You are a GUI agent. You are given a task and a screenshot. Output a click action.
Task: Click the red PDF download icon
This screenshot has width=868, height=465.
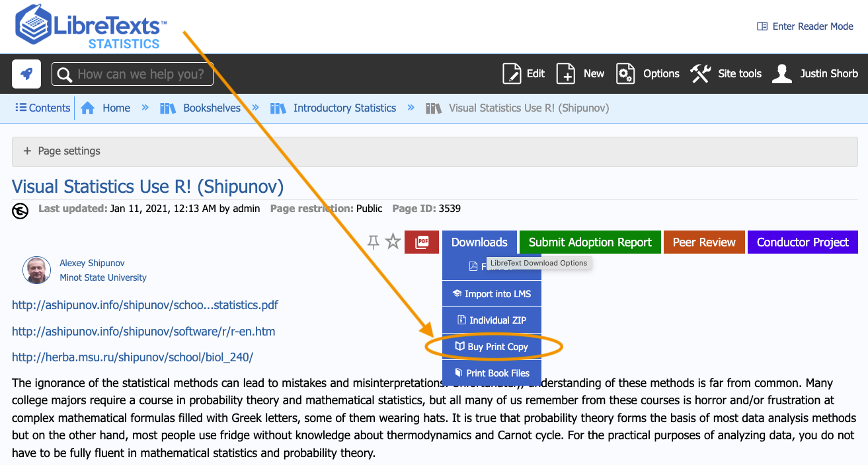tap(422, 242)
